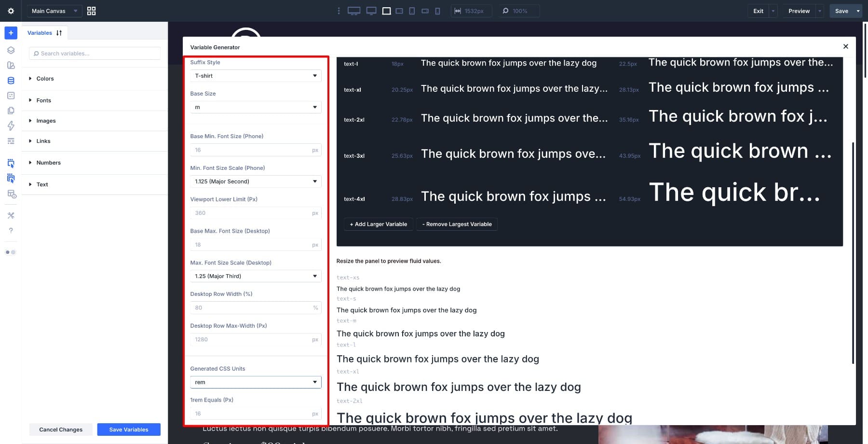Image resolution: width=868 pixels, height=444 pixels.
Task: Open the lightning bolt quick actions icon
Action: point(11,125)
